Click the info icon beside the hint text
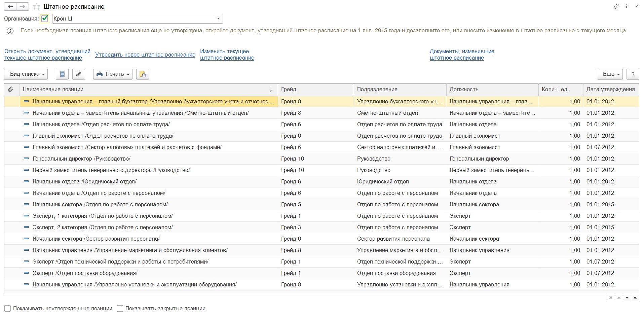Viewport: 644px width, 314px height. point(10,31)
